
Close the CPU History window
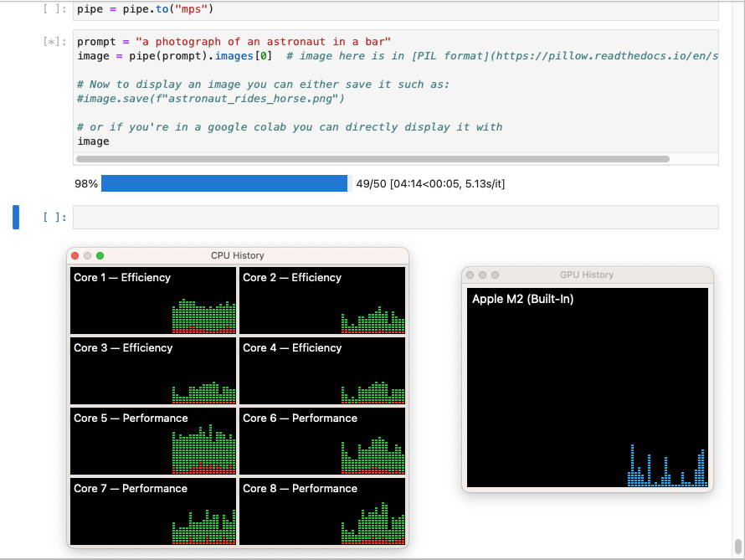pos(74,255)
